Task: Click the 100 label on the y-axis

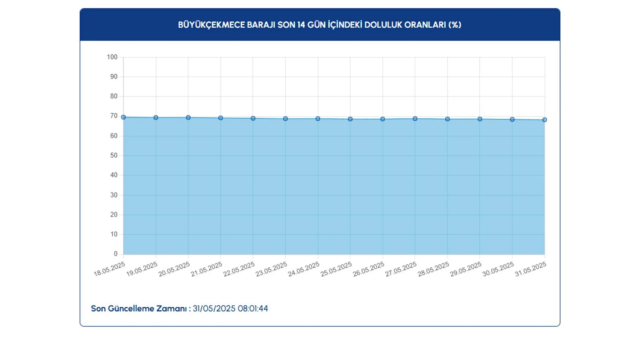Action: click(x=112, y=57)
